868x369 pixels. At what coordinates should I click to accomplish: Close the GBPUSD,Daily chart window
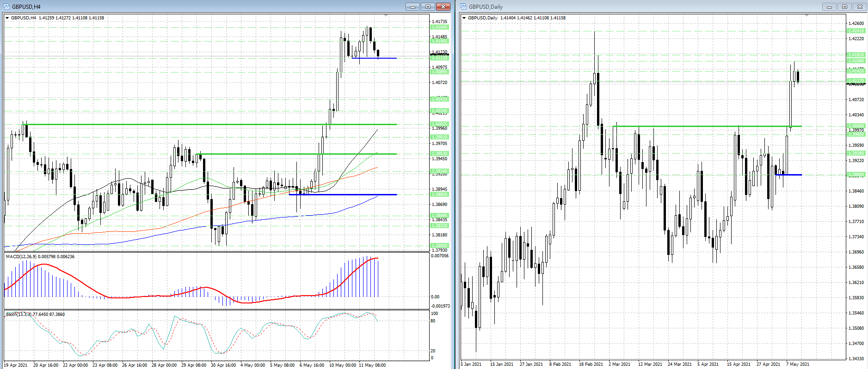pos(860,6)
